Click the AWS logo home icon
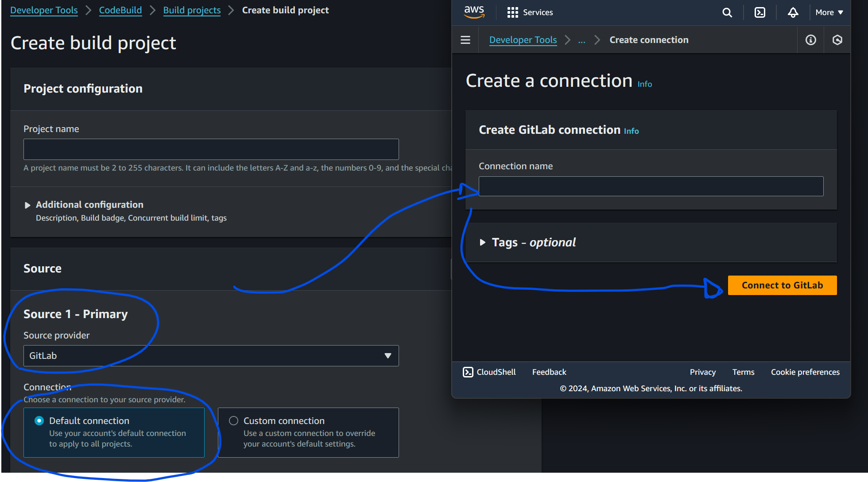 [474, 12]
